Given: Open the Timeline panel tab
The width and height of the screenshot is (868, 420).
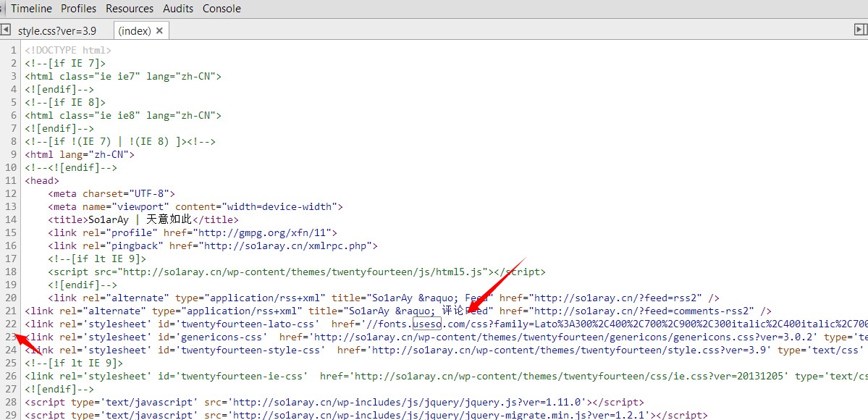Looking at the screenshot, I should coord(32,8).
